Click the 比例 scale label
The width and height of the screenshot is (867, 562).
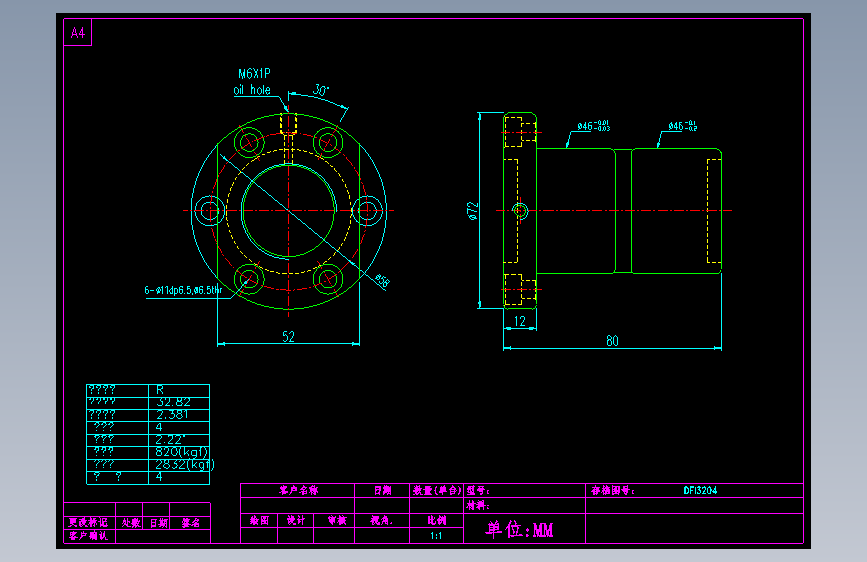(436, 521)
